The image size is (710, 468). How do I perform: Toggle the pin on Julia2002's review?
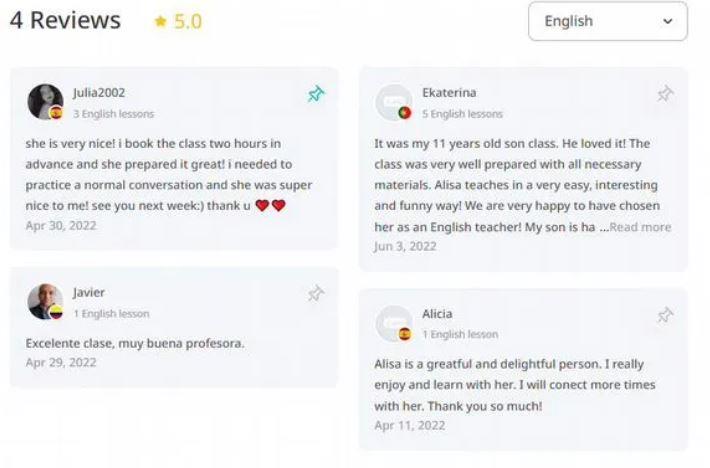tap(316, 94)
